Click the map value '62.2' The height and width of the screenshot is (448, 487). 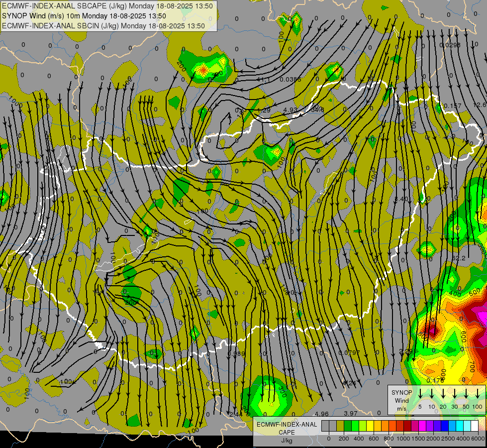pos(459,258)
